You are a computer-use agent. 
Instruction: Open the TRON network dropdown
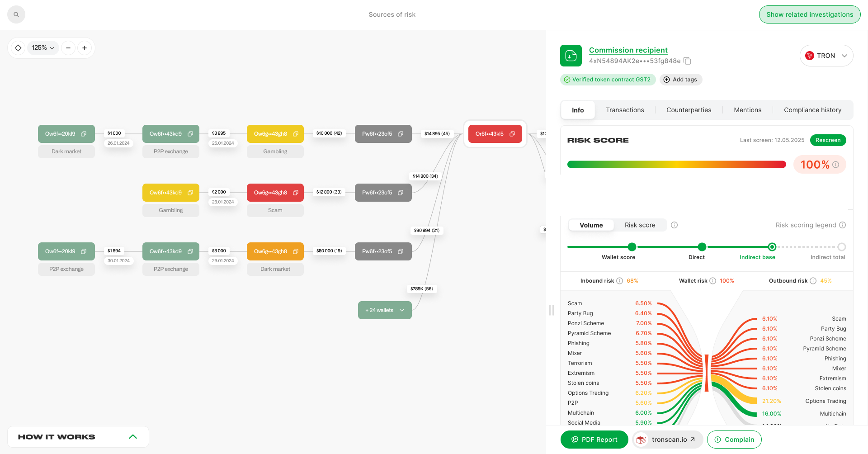[826, 56]
